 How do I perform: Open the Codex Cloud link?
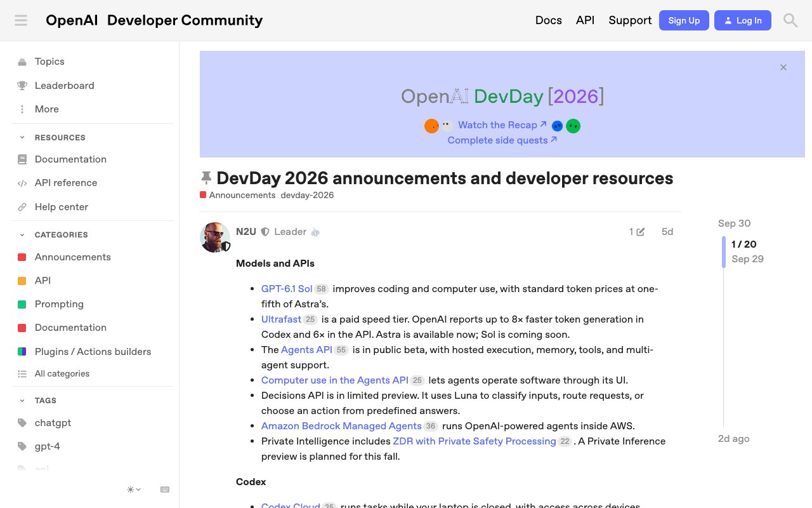(291, 505)
